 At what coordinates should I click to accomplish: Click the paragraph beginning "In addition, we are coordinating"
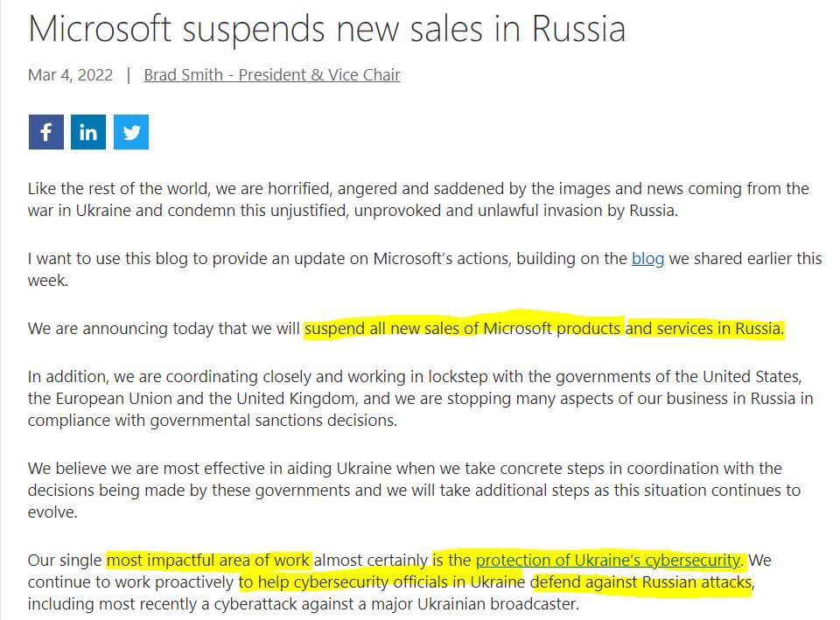point(420,399)
